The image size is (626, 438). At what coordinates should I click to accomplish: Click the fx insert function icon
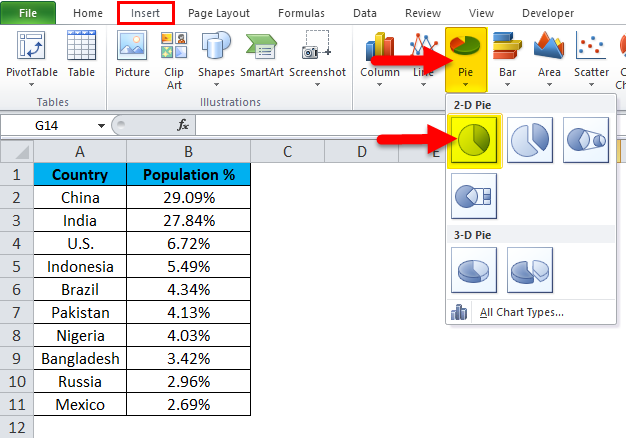[x=183, y=125]
